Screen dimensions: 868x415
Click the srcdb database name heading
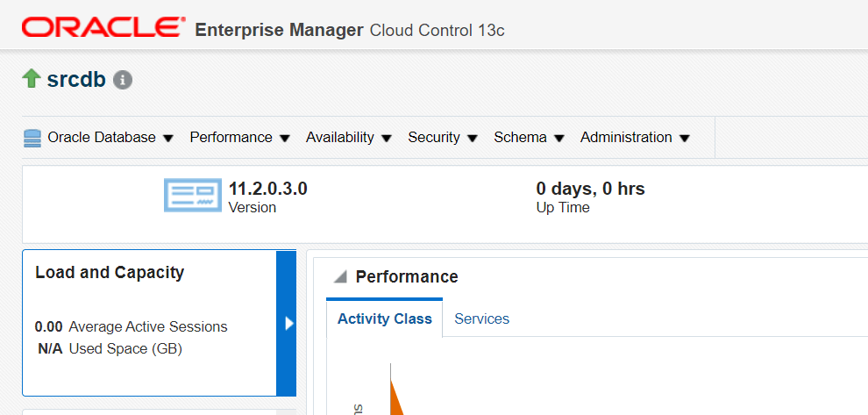pos(76,80)
